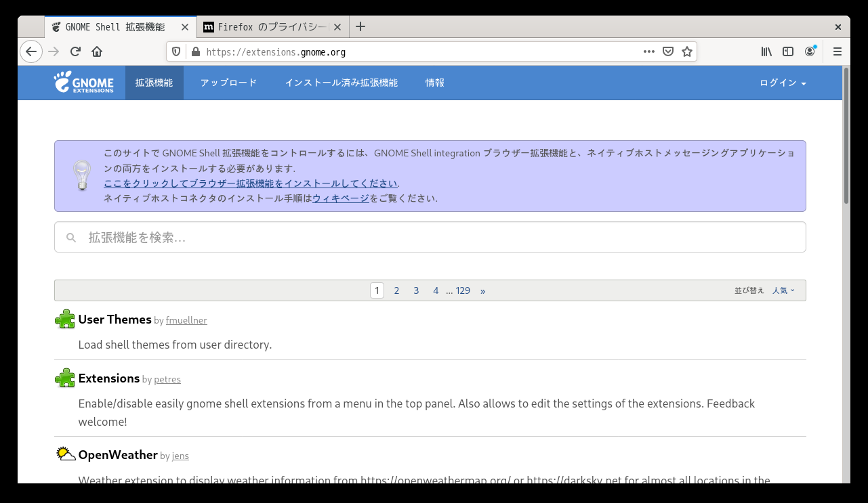Focus the 拡張機能を検索 search field
Viewport: 868px width, 503px height.
430,237
